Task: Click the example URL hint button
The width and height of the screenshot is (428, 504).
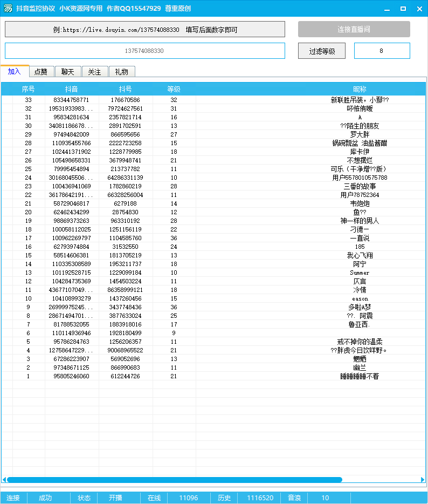Action: 144,30
